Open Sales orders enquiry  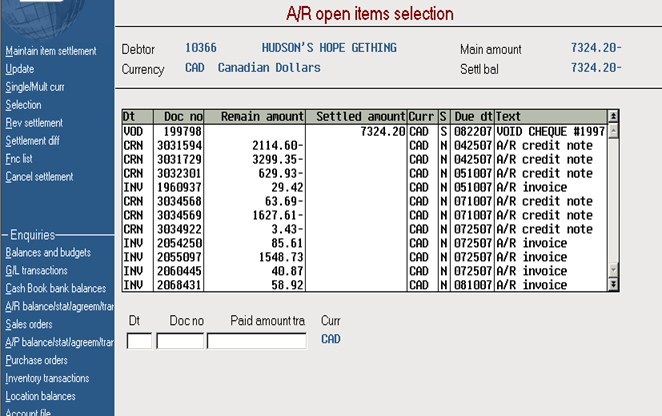(29, 324)
